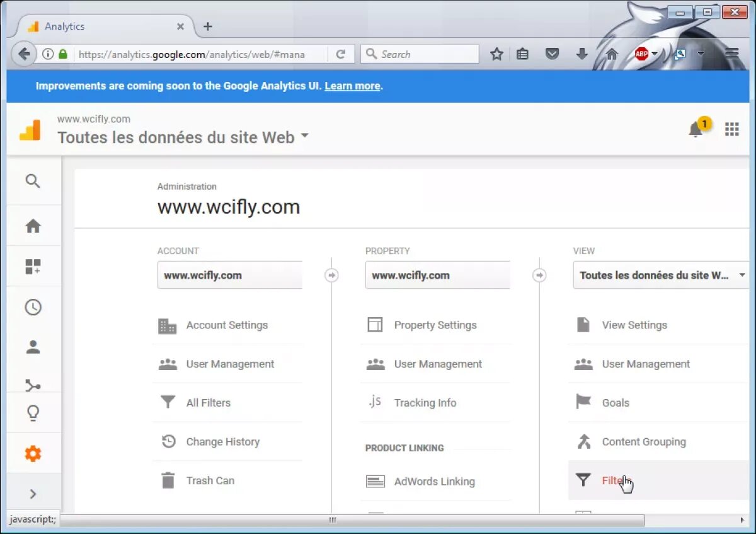Open All Filters in Account column

[227, 403]
